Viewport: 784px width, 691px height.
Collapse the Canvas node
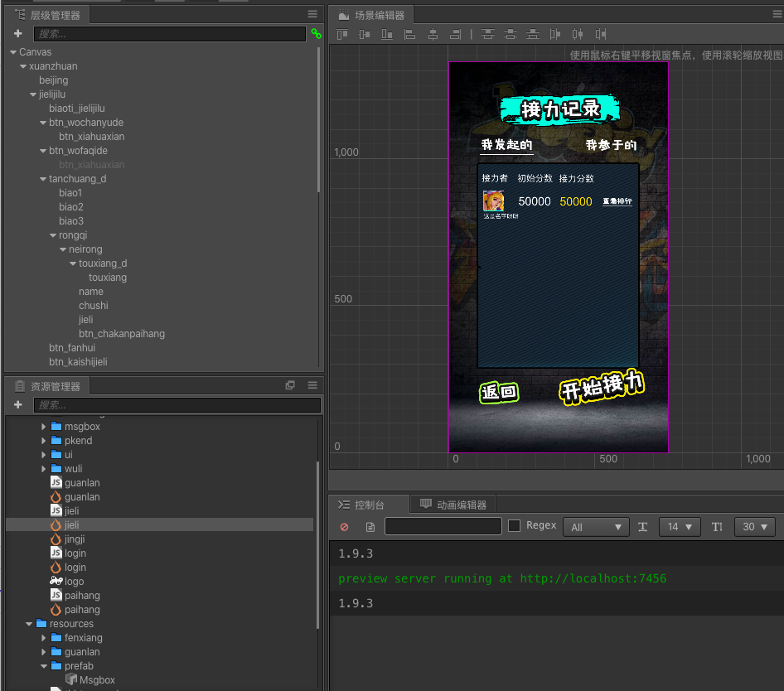coord(13,52)
